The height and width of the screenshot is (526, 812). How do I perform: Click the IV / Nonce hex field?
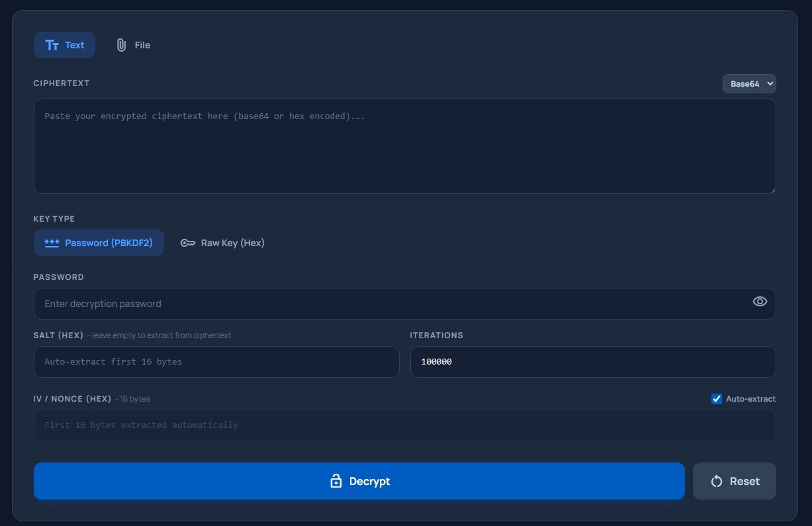[x=405, y=425]
